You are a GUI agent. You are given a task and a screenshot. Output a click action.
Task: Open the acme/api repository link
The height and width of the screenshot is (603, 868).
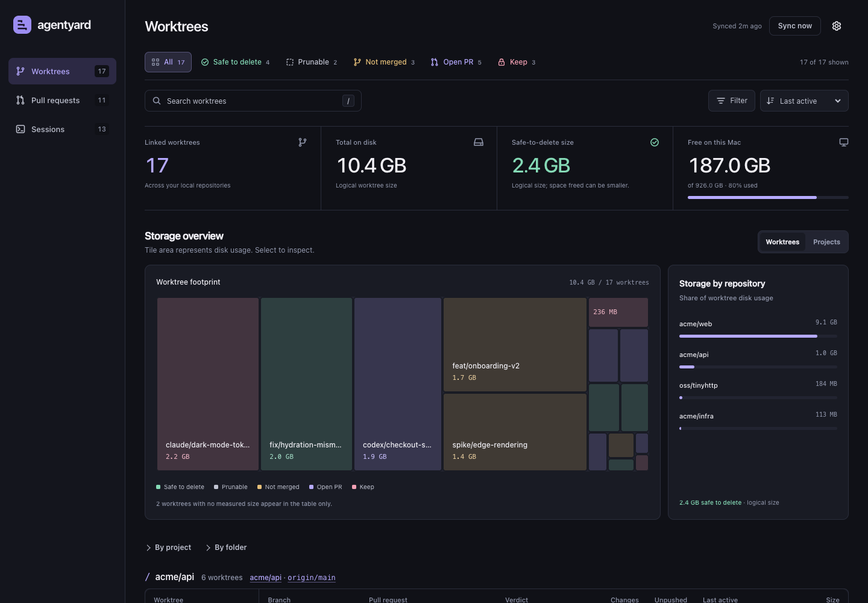[x=266, y=578]
